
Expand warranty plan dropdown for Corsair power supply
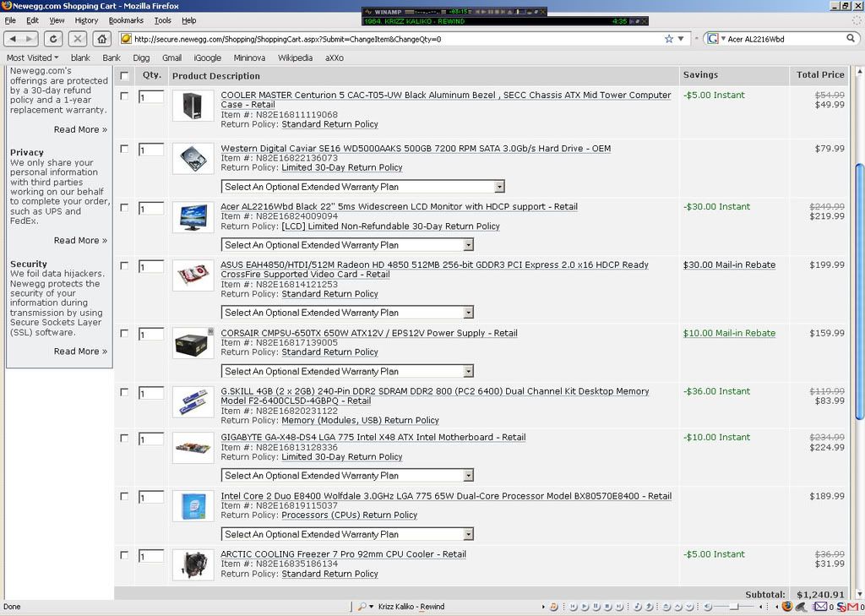coord(347,371)
